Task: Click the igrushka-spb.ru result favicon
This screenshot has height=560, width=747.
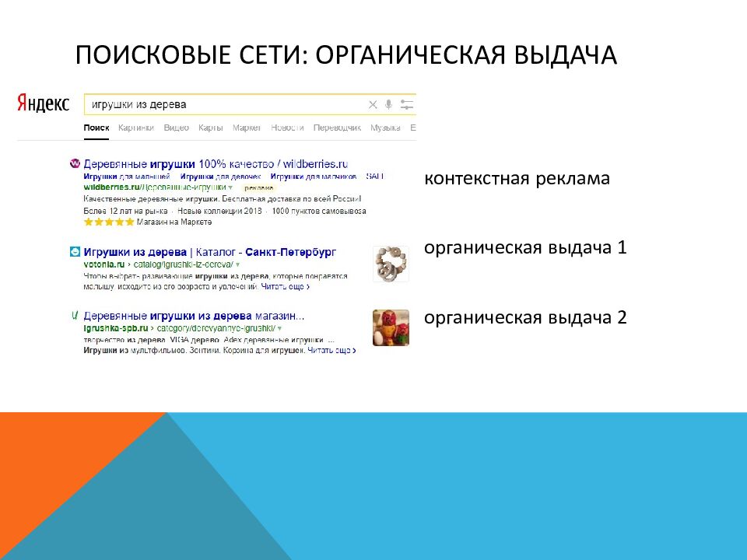Action: click(75, 317)
